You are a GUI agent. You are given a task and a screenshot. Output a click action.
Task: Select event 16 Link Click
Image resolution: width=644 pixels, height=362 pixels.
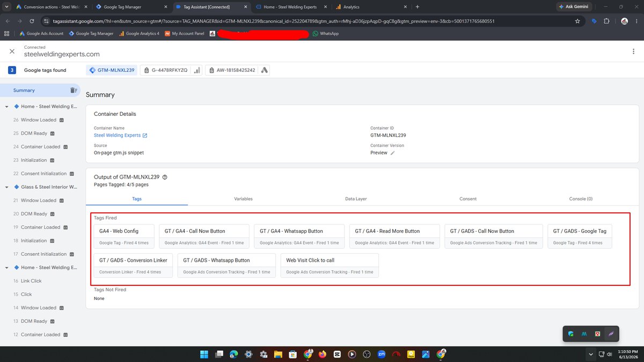pyautogui.click(x=27, y=281)
